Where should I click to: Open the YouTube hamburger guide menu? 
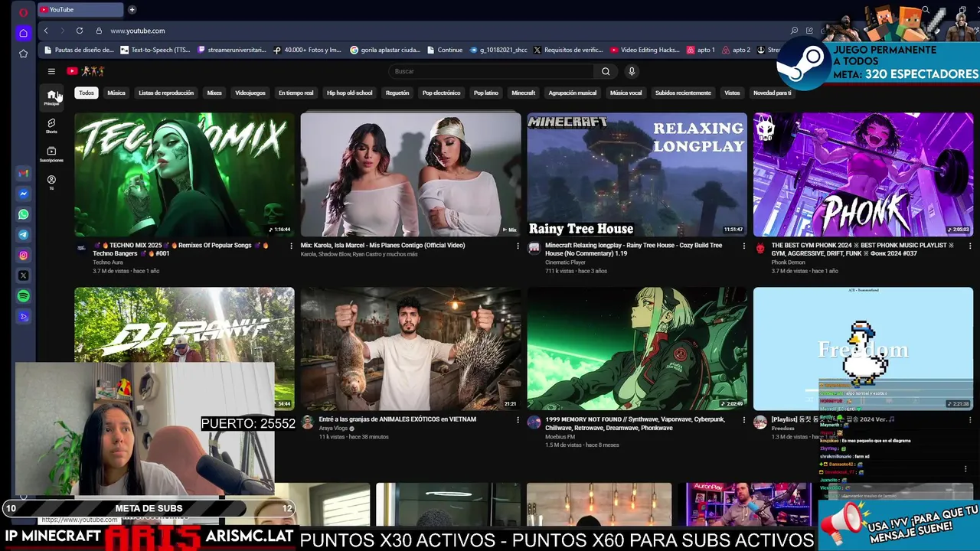point(51,71)
